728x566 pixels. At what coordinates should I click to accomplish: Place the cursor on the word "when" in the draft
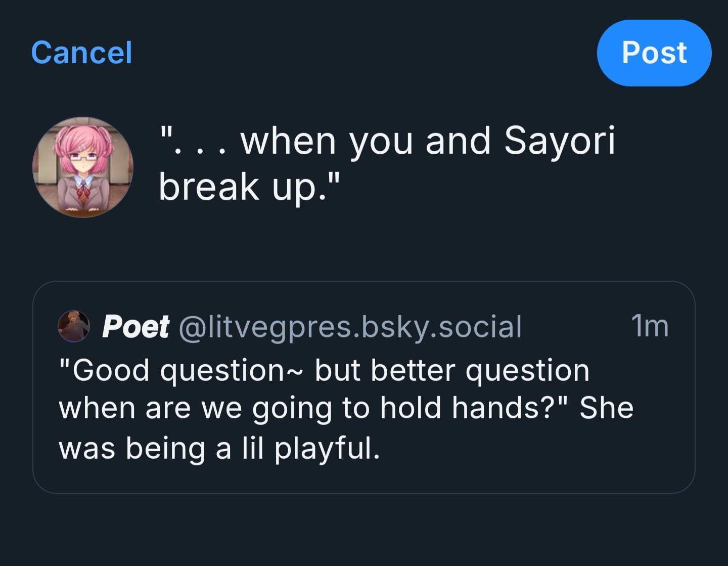click(288, 141)
